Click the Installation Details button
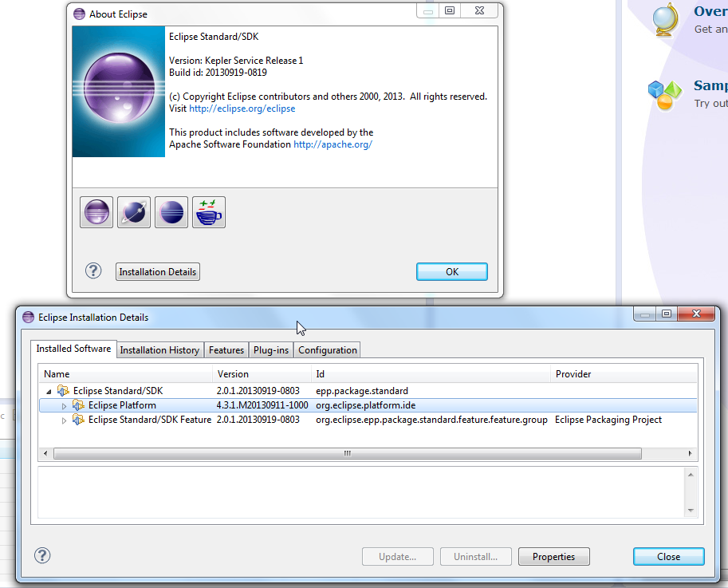The image size is (728, 588). click(x=158, y=272)
